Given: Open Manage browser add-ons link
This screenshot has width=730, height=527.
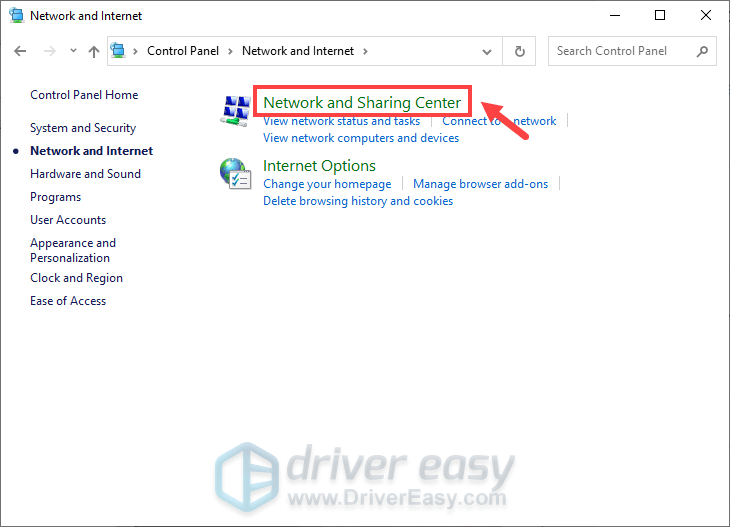Looking at the screenshot, I should point(480,184).
